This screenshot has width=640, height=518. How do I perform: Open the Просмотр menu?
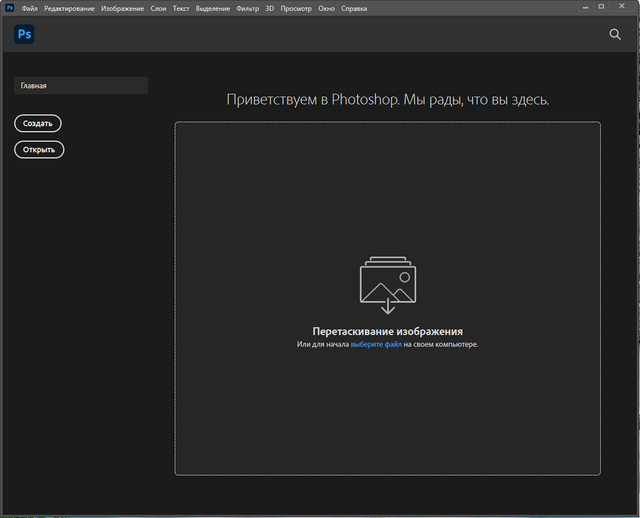point(295,8)
